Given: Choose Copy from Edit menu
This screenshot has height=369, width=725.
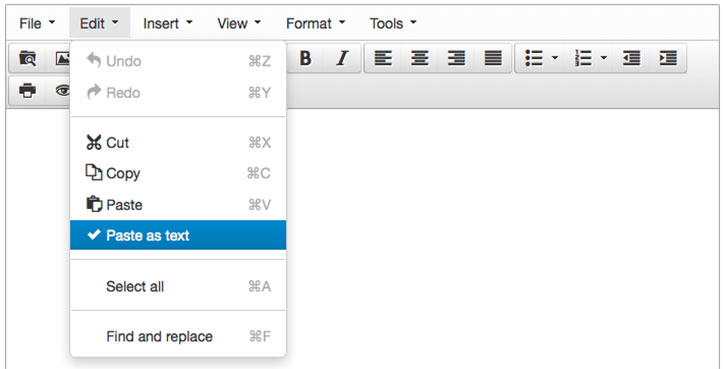Looking at the screenshot, I should click(178, 173).
